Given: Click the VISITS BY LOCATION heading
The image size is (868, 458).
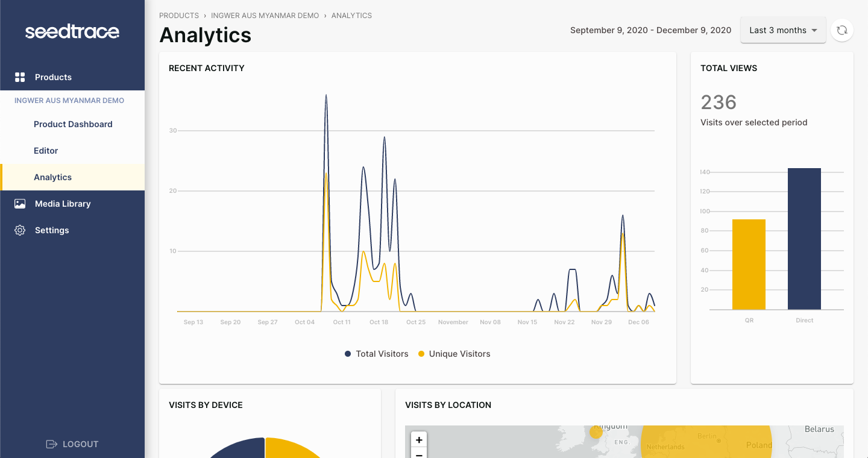Looking at the screenshot, I should (448, 405).
